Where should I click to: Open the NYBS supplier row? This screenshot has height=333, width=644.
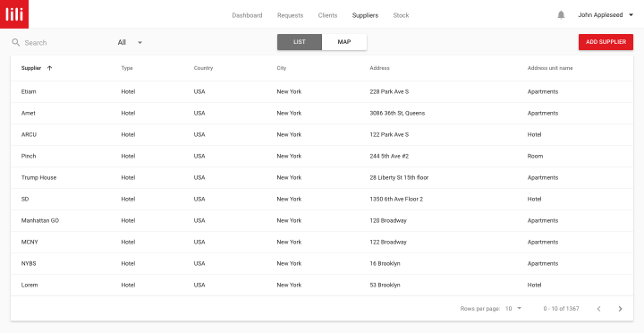322,263
